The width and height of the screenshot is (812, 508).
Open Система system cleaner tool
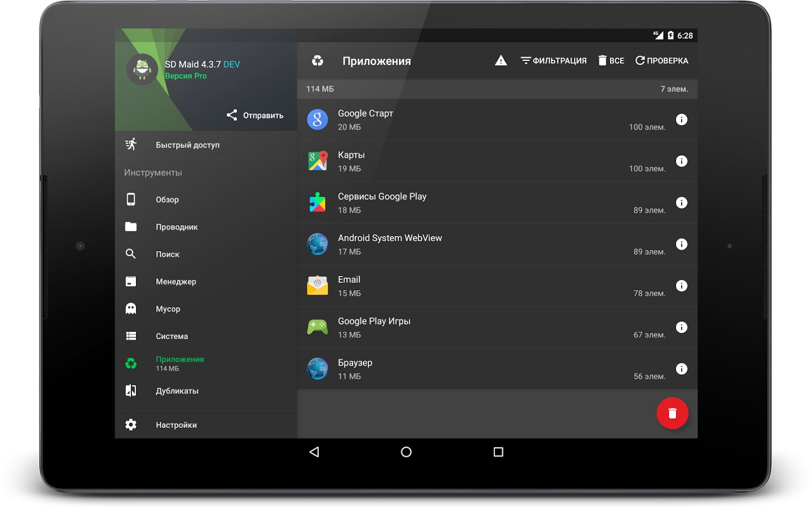point(206,336)
